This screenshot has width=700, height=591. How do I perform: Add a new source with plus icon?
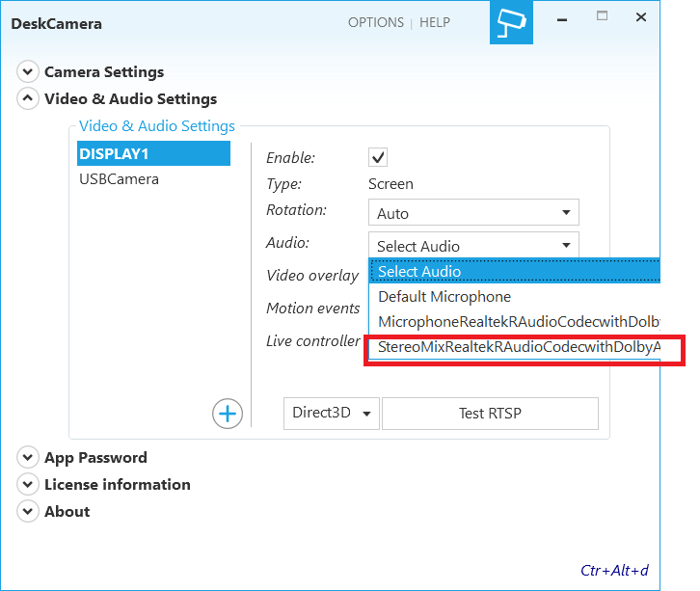pyautogui.click(x=228, y=414)
